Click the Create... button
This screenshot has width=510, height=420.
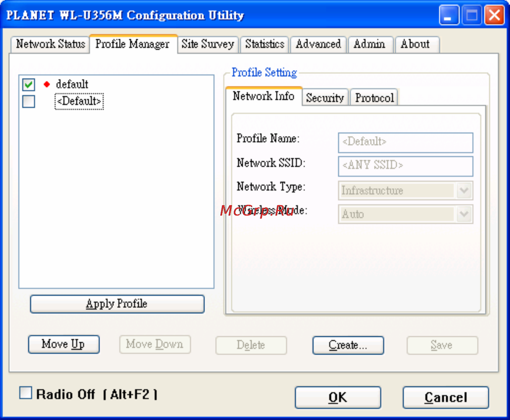pos(348,345)
